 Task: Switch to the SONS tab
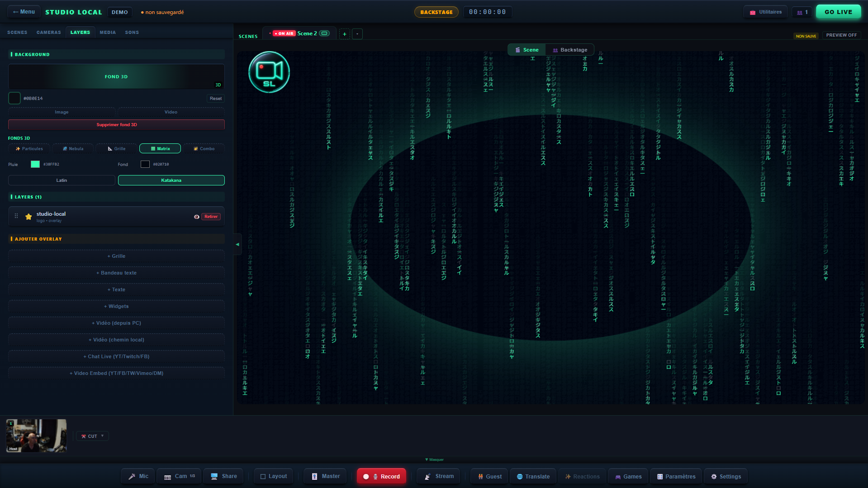pyautogui.click(x=132, y=33)
